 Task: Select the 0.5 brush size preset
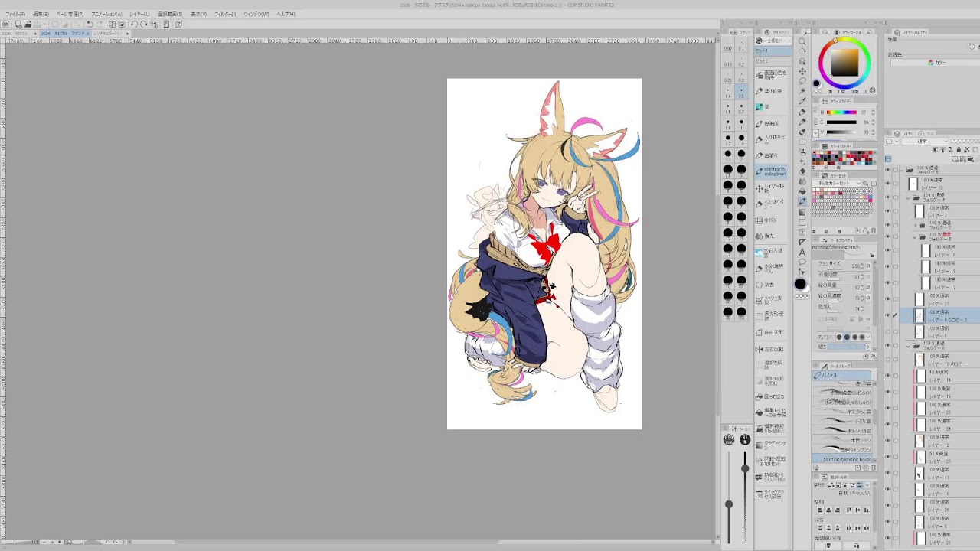(741, 92)
